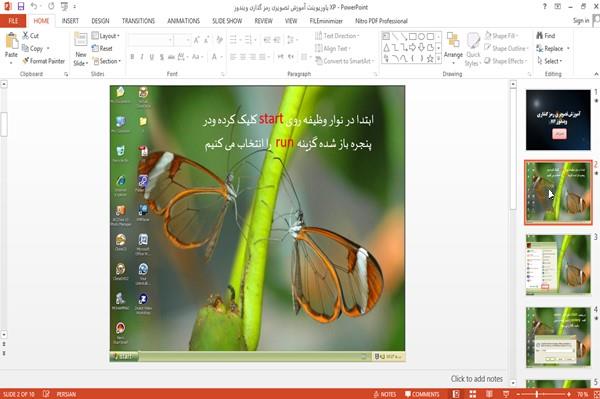The image size is (600, 399).
Task: Open Shape Outline options
Action: point(506,48)
